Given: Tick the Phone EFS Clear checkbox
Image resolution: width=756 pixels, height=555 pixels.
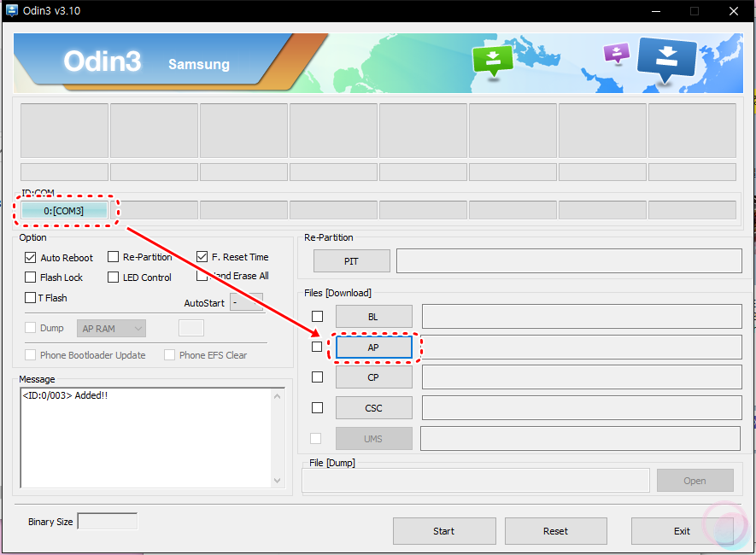Looking at the screenshot, I should click(169, 355).
